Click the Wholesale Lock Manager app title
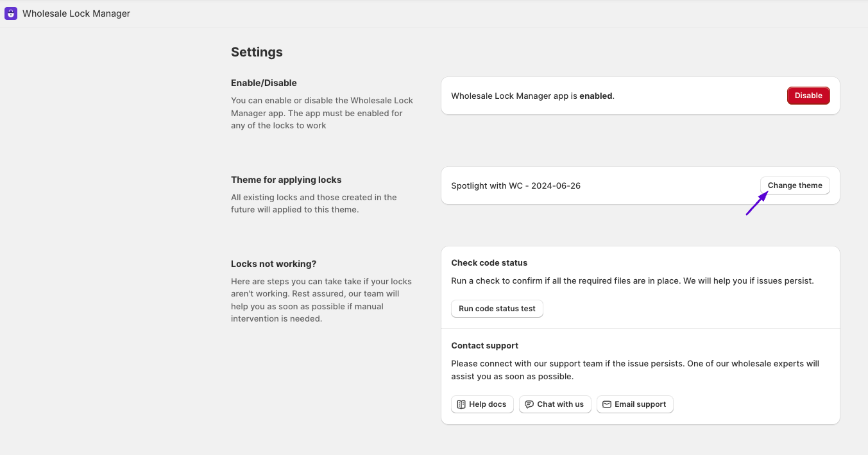Image resolution: width=868 pixels, height=455 pixels. [x=76, y=13]
